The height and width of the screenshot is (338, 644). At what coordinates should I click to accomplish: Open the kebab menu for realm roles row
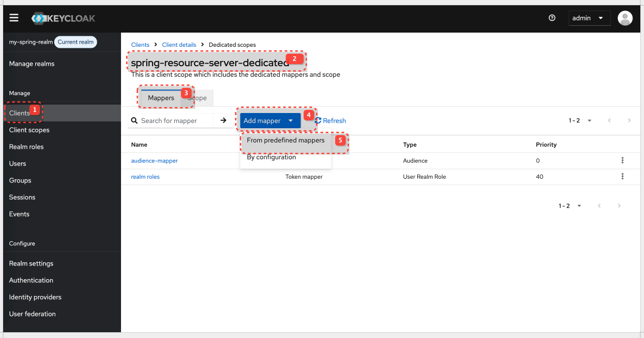622,176
